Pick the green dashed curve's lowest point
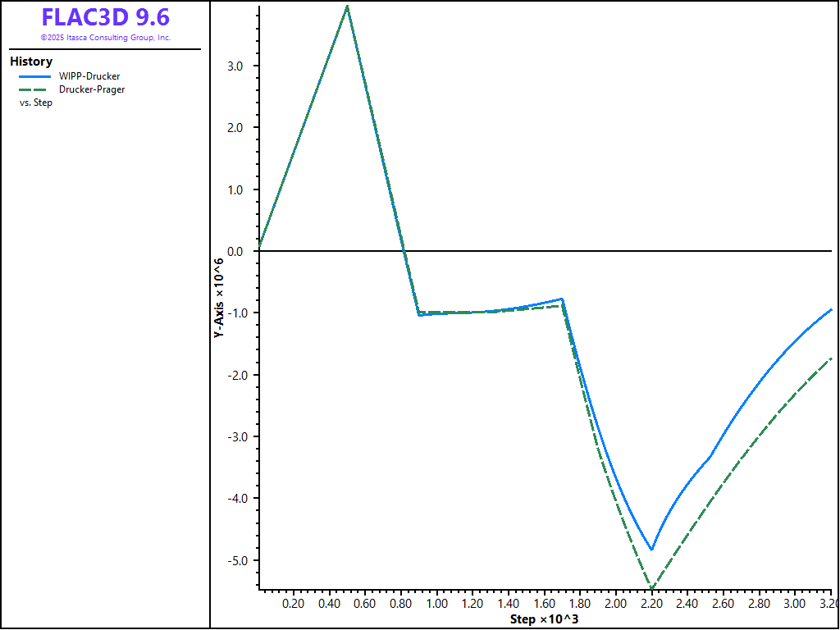 [x=651, y=588]
